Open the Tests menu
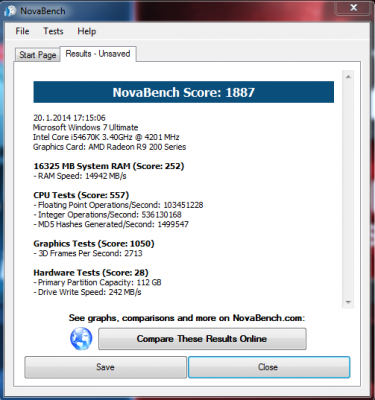Image resolution: width=375 pixels, height=400 pixels. pos(53,31)
